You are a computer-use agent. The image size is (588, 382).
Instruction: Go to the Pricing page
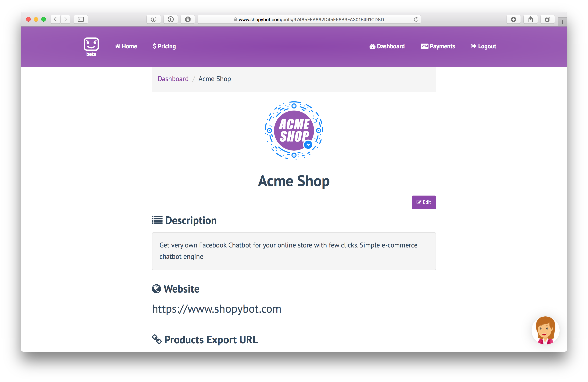point(164,46)
